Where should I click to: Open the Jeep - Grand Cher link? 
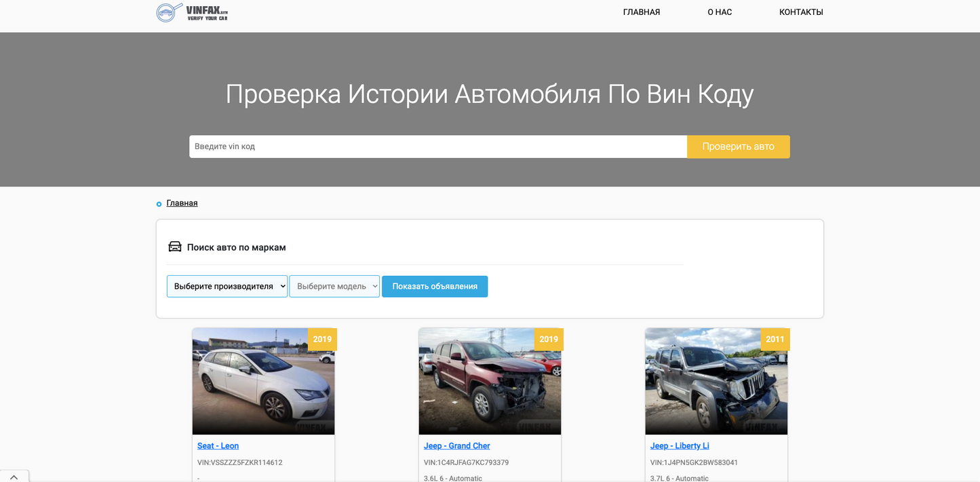pos(456,445)
